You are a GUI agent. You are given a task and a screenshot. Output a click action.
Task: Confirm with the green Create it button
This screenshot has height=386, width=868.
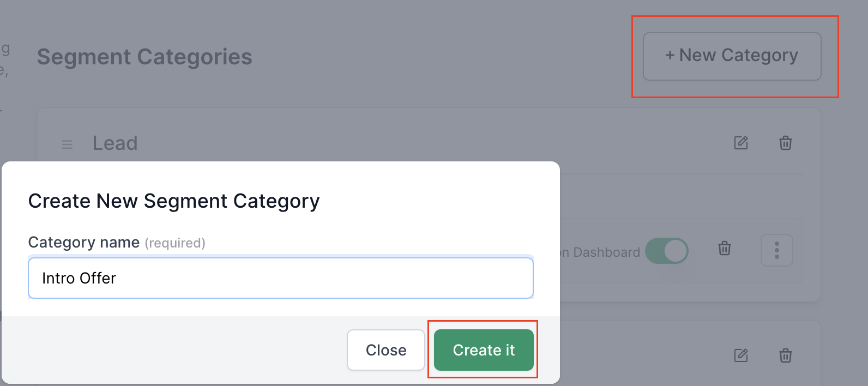pos(484,350)
